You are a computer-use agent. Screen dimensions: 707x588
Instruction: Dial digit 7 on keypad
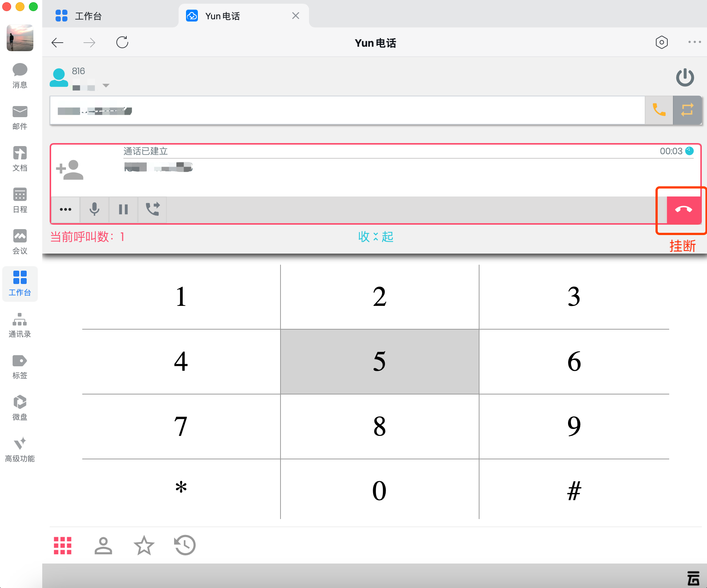point(181,426)
